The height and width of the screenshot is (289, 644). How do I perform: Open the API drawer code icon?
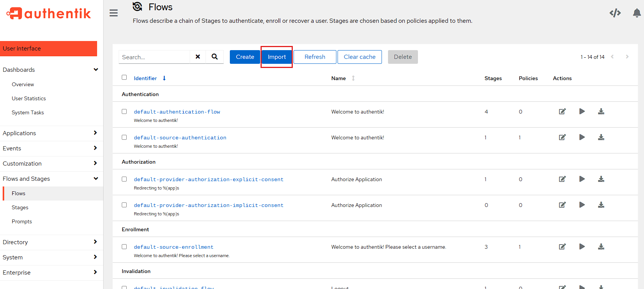click(x=615, y=13)
